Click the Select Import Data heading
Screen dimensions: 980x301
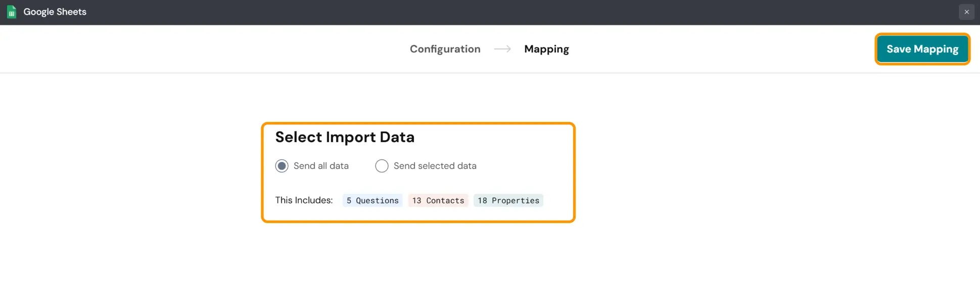click(x=345, y=137)
